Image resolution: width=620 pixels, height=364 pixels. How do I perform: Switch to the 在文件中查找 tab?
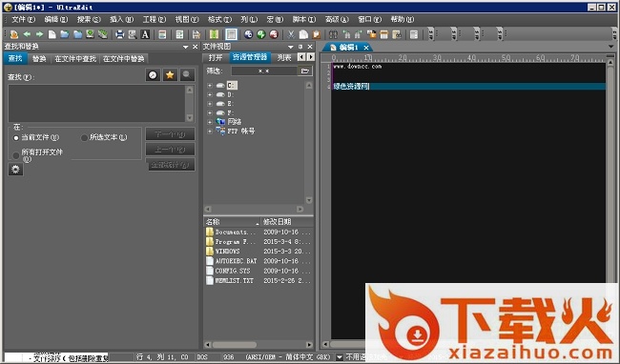(75, 59)
